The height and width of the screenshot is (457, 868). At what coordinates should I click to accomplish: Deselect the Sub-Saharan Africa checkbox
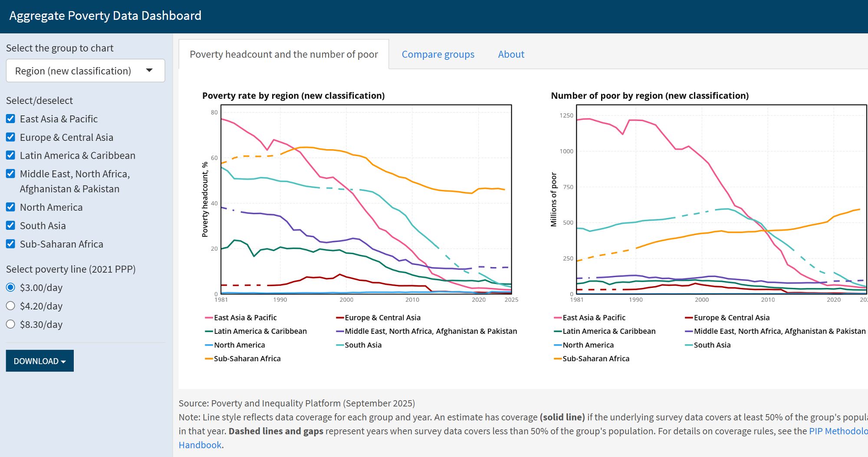[10, 244]
